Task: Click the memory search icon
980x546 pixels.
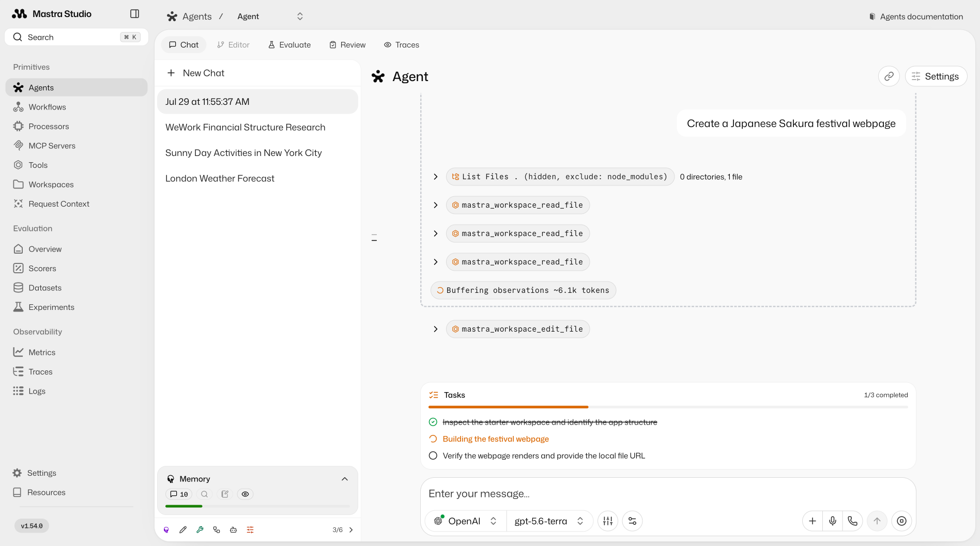Action: click(204, 494)
